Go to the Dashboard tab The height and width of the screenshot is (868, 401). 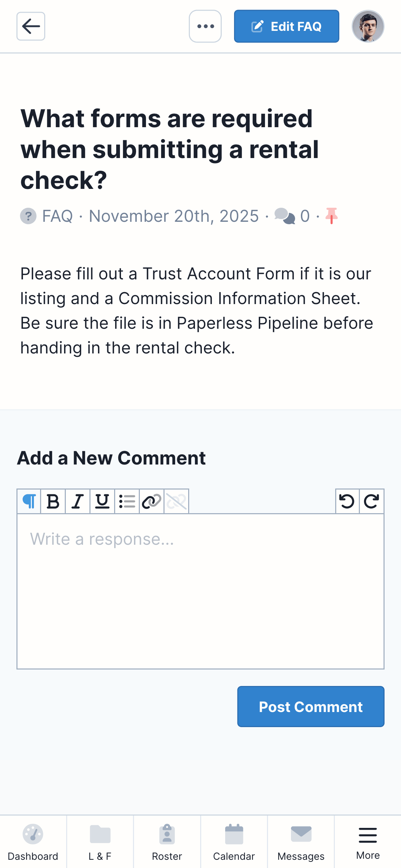pyautogui.click(x=33, y=842)
